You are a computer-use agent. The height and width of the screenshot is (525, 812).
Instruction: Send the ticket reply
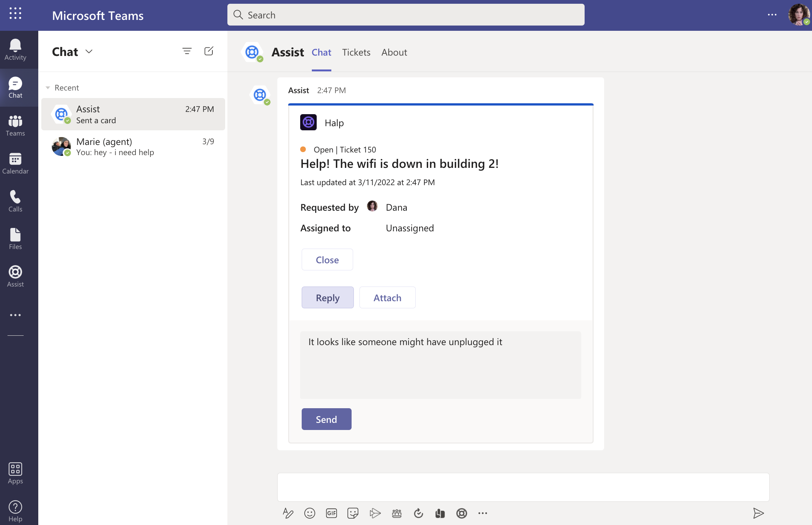(326, 419)
